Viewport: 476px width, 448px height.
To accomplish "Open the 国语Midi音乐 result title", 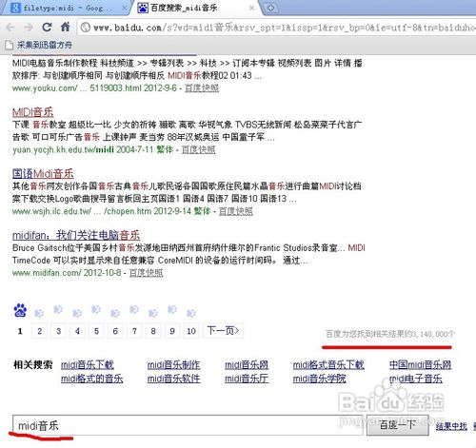I will pos(43,174).
